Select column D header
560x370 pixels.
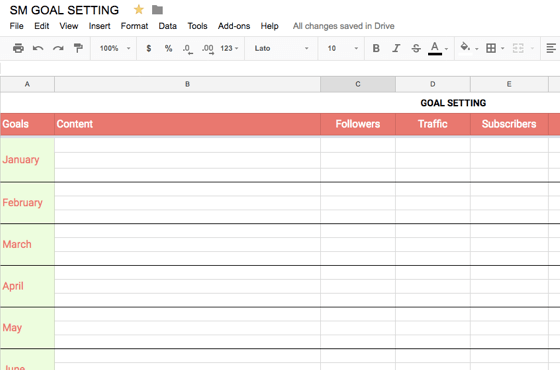pyautogui.click(x=433, y=84)
